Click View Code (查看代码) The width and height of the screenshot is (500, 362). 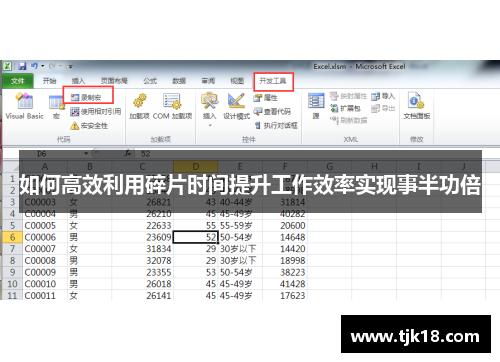pos(272,111)
